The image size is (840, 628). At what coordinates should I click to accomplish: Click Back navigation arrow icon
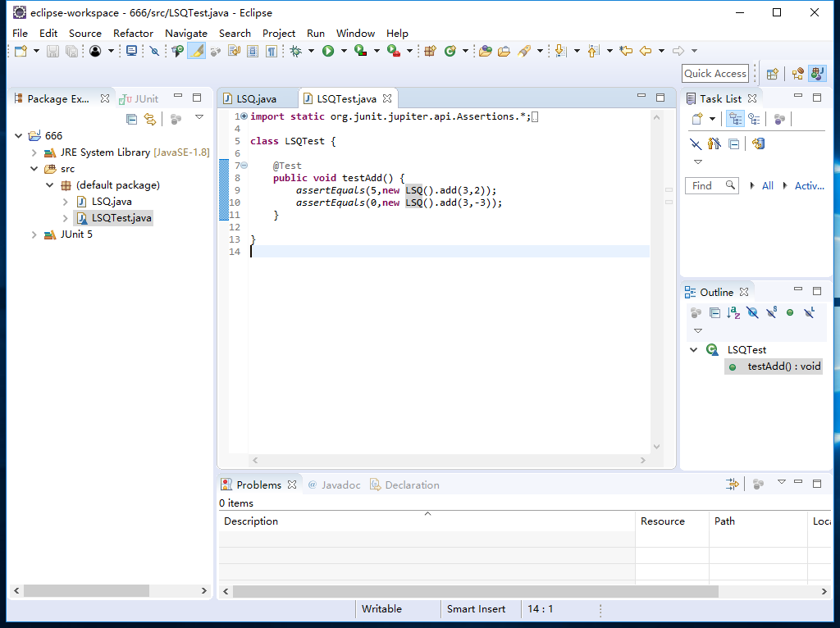click(x=646, y=51)
